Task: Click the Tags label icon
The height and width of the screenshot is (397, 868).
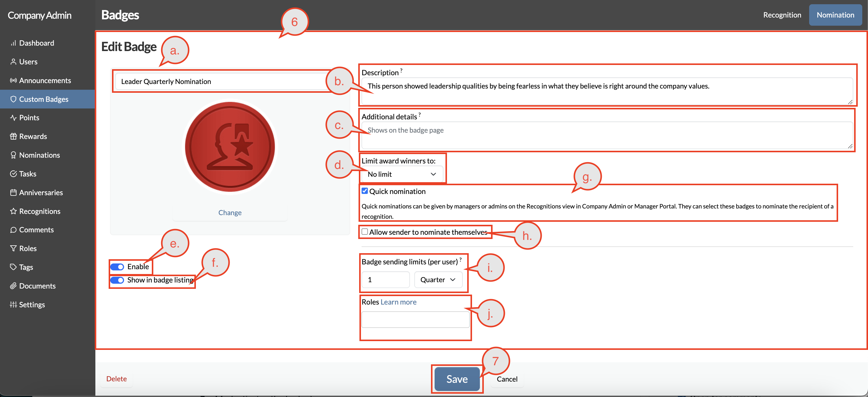Action: pos(14,267)
